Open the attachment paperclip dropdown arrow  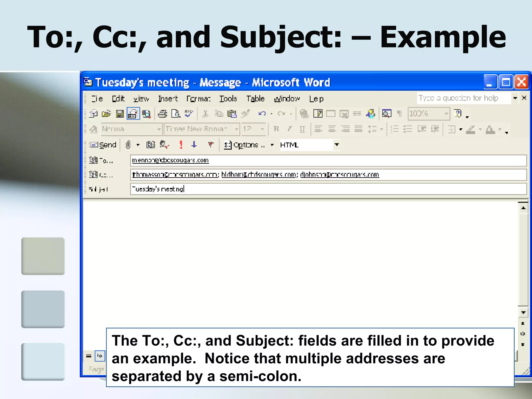click(138, 145)
